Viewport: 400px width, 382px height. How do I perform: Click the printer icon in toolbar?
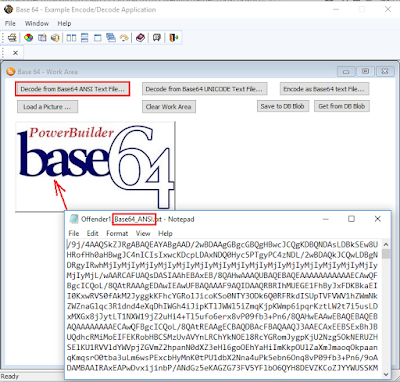[12, 38]
